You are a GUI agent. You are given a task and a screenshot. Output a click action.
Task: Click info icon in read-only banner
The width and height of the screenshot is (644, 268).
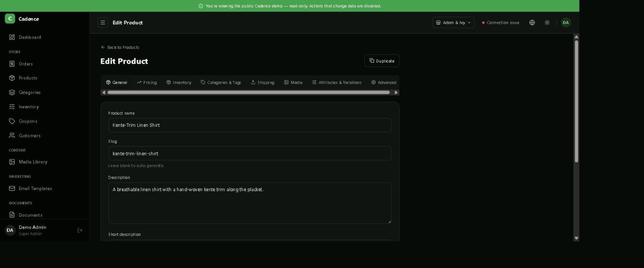[201, 6]
